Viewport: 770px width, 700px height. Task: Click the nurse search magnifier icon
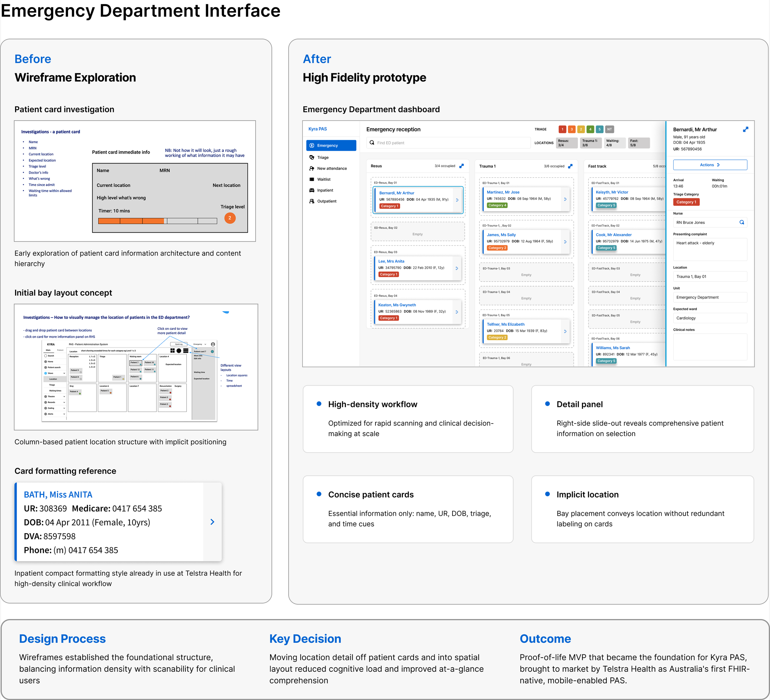click(x=742, y=222)
